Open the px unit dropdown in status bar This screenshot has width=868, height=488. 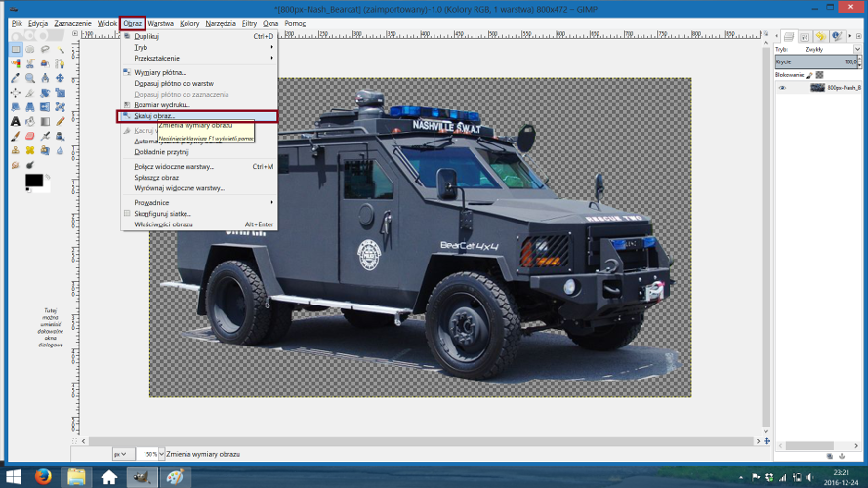(123, 454)
